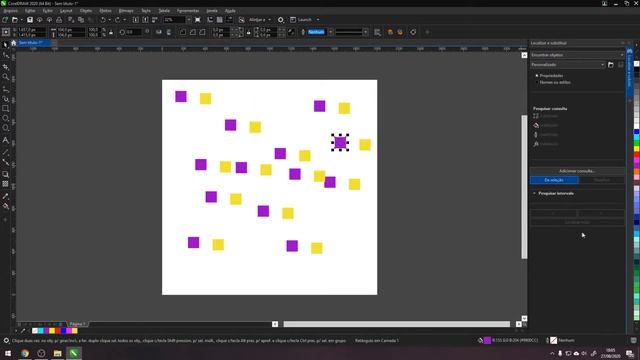Select the Pick tool in the toolbox

5,44
